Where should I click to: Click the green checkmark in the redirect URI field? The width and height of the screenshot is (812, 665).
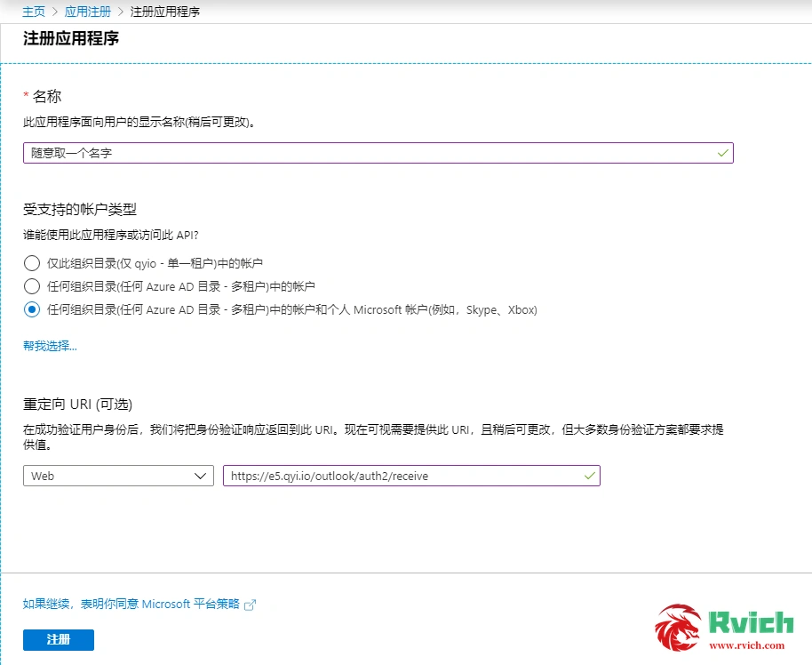click(x=590, y=476)
